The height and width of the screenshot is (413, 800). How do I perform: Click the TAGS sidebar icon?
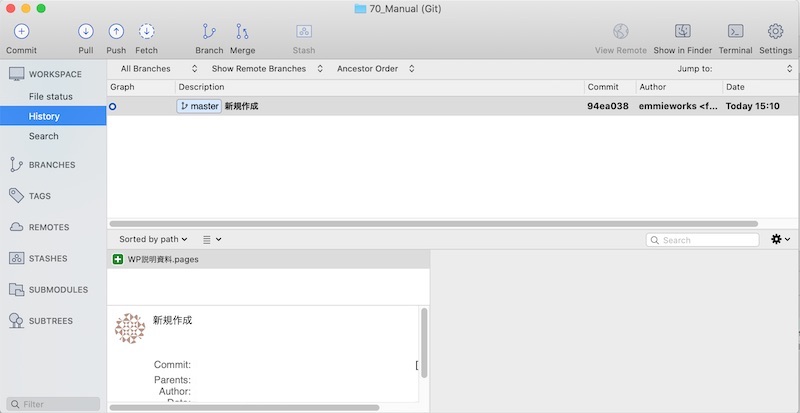click(16, 196)
